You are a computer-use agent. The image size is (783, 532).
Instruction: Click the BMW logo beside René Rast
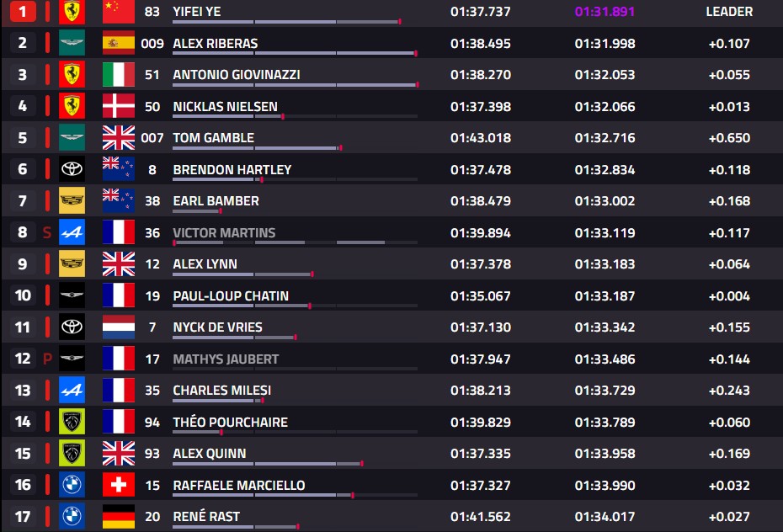pyautogui.click(x=72, y=516)
